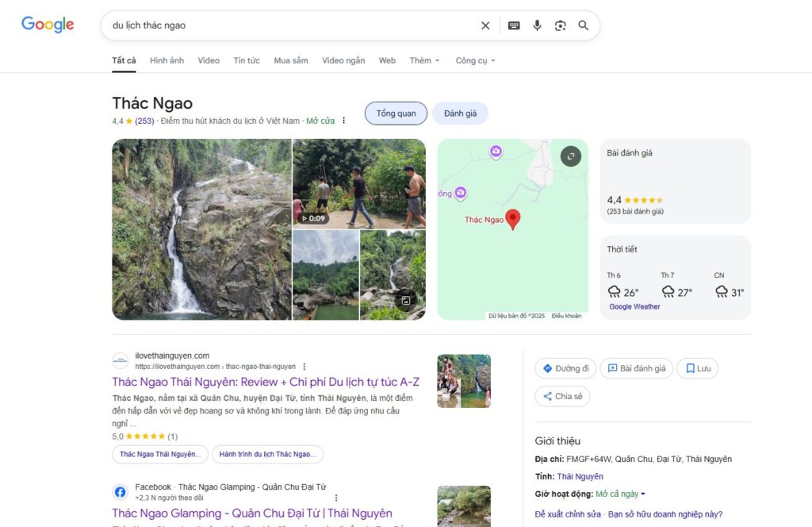Viewport: 812px width, 527px height.
Task: Go to the Google logo homepage
Action: [x=48, y=25]
